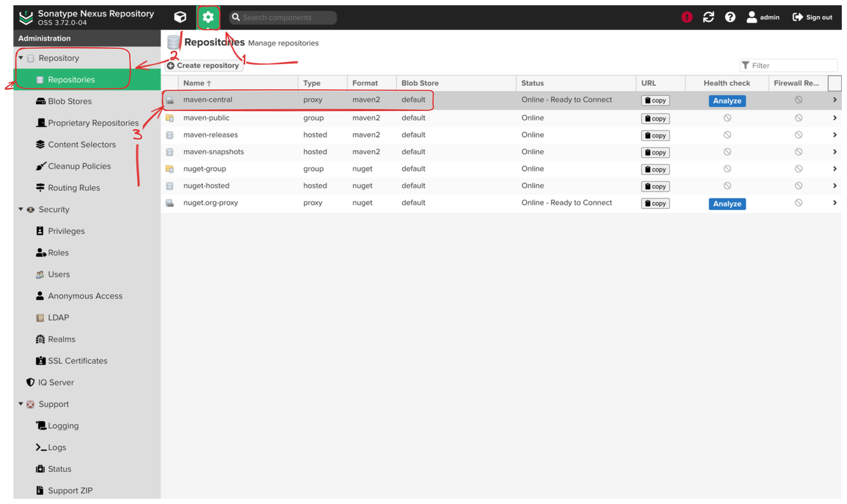Screen dimensions: 847x504
Task: Open the Help question mark icon
Action: 730,17
